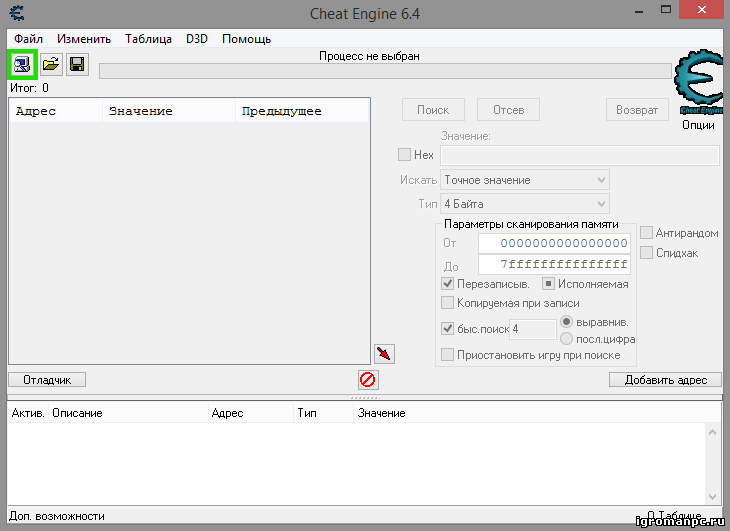Image resolution: width=730 pixels, height=531 pixels.
Task: Toggle the Перезаписыв. checkbox
Action: tap(447, 283)
